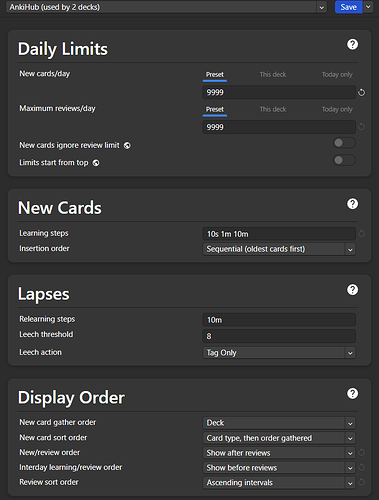The image size is (379, 500).
Task: Open help for New Cards section
Action: point(352,204)
